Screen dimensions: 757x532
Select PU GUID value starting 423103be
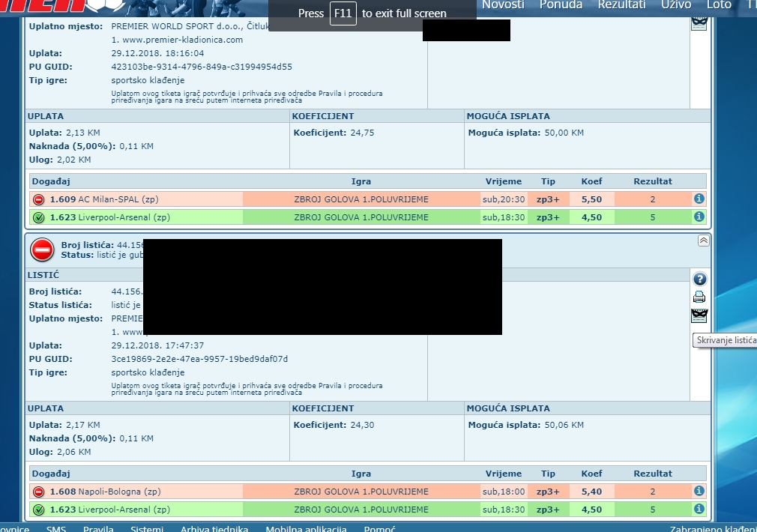[x=202, y=67]
